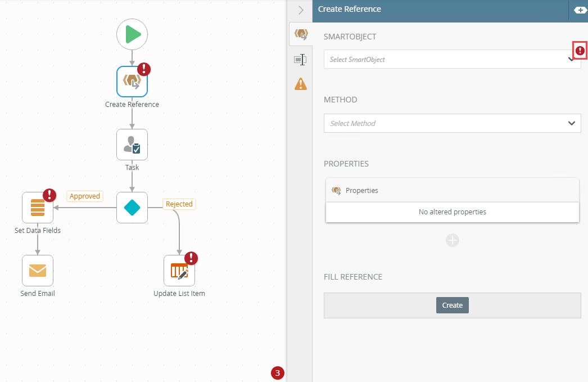Image resolution: width=588 pixels, height=382 pixels.
Task: Open the red error count badge showing 3
Action: [278, 373]
